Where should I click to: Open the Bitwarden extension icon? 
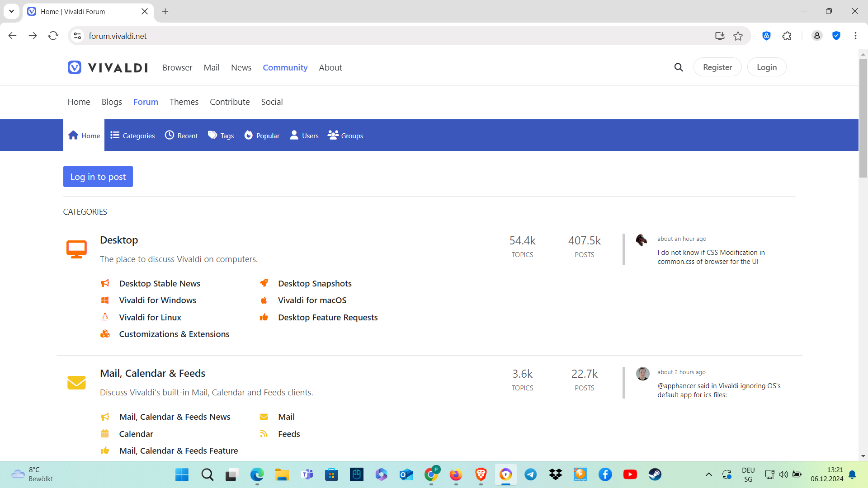[x=766, y=36]
